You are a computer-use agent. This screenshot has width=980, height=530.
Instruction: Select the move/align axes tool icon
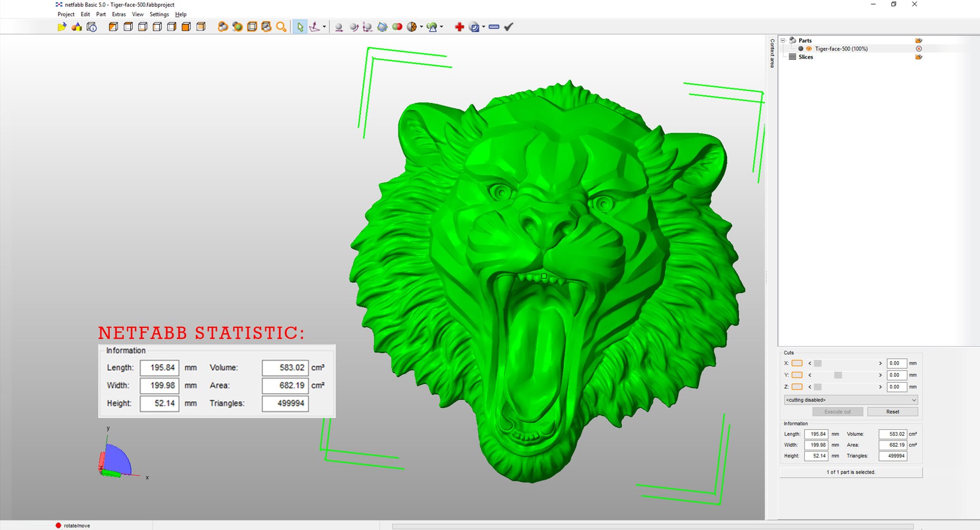(x=315, y=27)
